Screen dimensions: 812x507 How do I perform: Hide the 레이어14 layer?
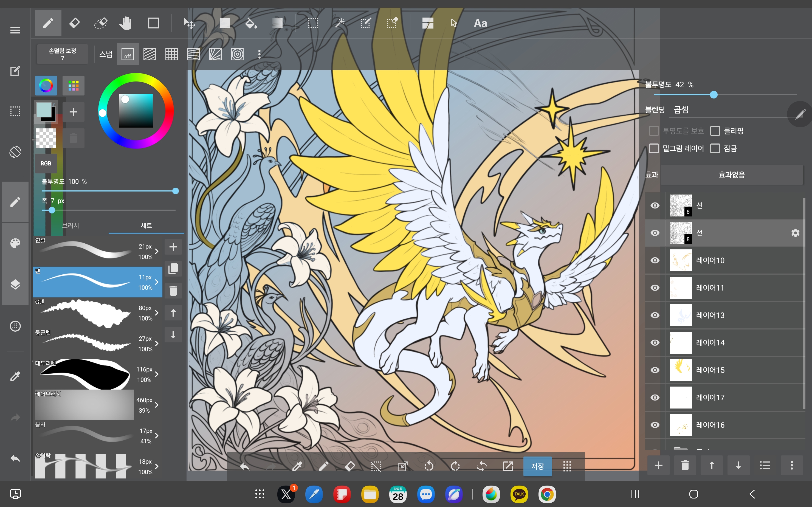655,343
